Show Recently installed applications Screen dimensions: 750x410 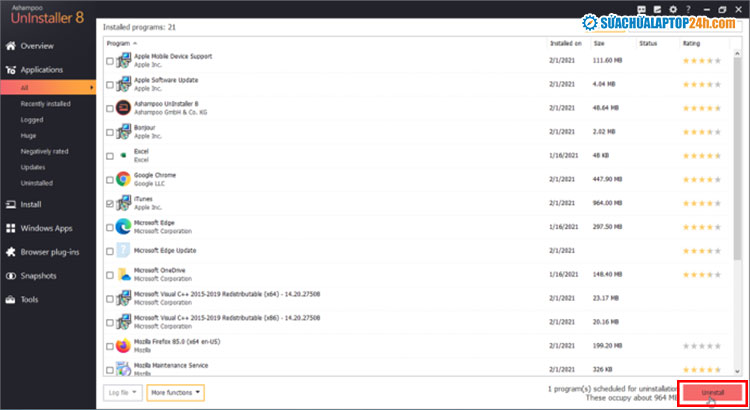(x=45, y=104)
